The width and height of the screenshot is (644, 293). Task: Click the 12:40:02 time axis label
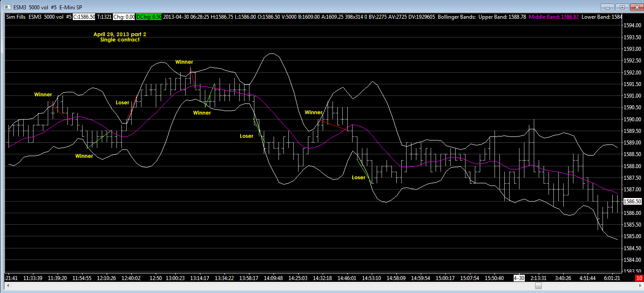[x=131, y=278]
